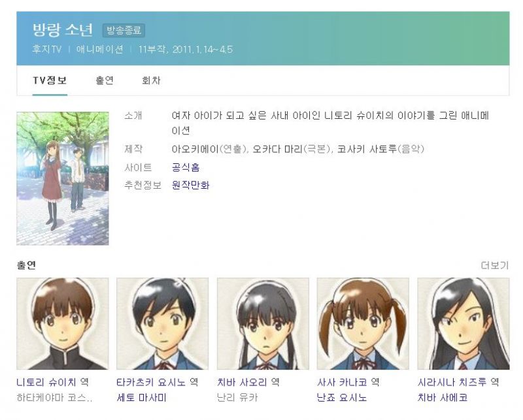Open the 치바 사오리 역 link
Image resolution: width=523 pixels, height=420 pixels.
[x=248, y=382]
